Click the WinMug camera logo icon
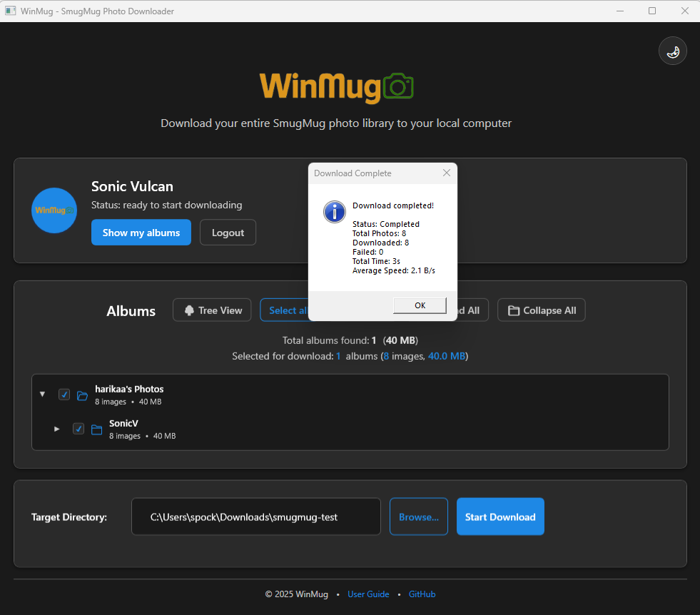Viewport: 700px width, 615px height. (400, 86)
